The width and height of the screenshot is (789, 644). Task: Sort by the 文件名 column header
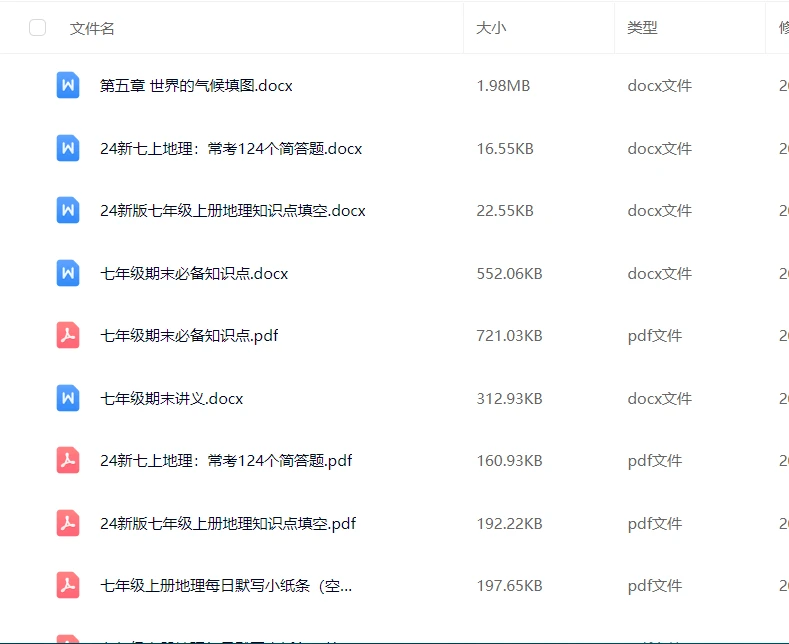click(92, 28)
